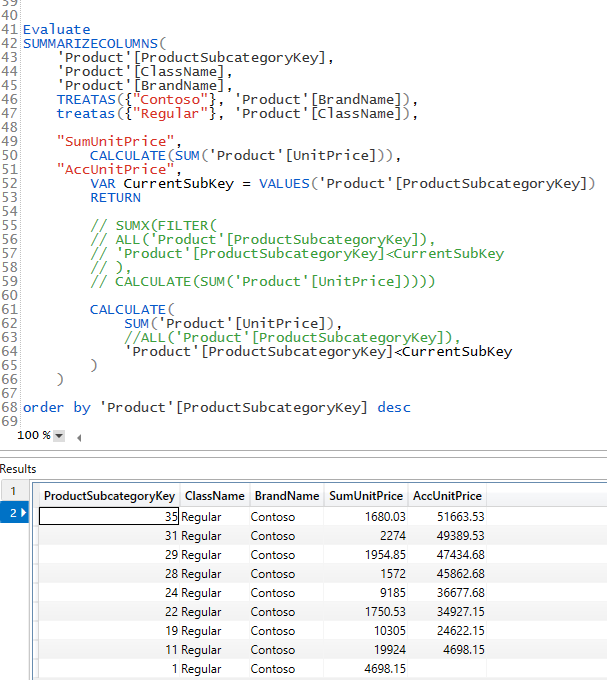Click AccUnitPrice value 51663.53
This screenshot has width=607, height=680.
[460, 517]
